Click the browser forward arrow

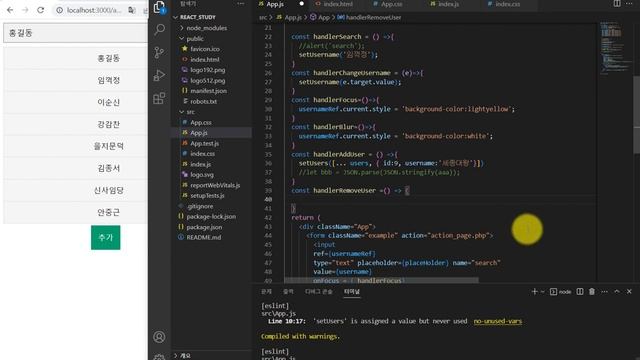click(x=25, y=10)
